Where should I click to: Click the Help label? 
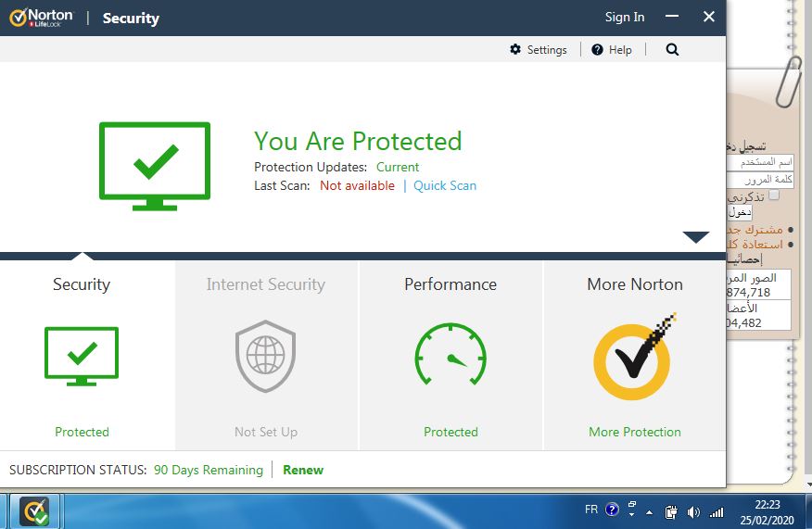pyautogui.click(x=620, y=50)
